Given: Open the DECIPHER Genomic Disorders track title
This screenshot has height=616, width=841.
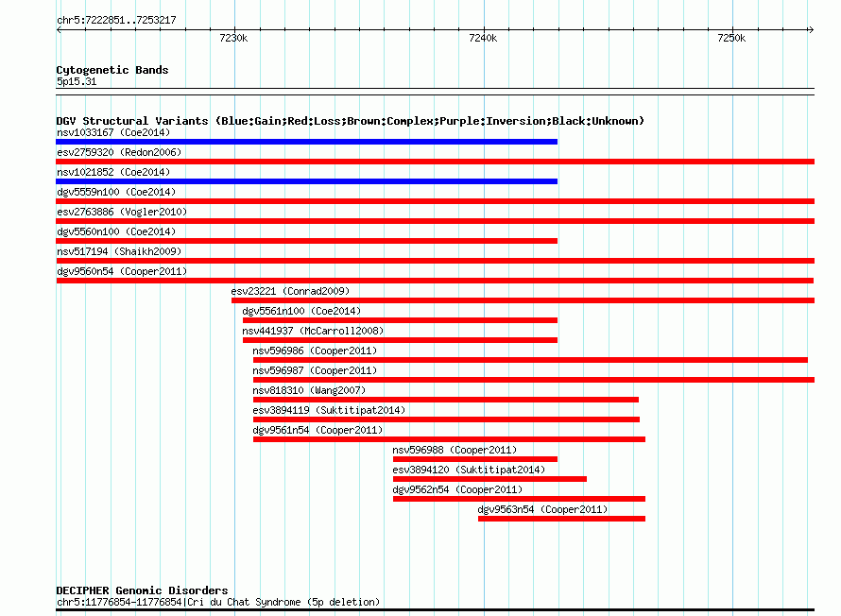Looking at the screenshot, I should click(142, 590).
